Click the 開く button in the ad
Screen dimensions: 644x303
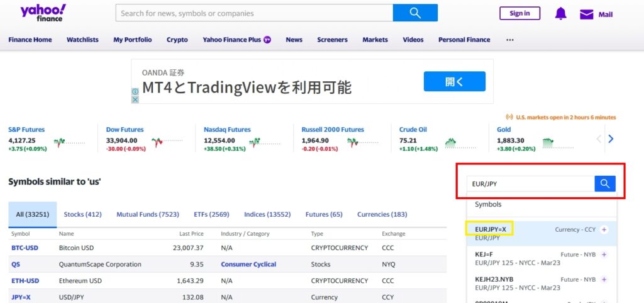click(x=454, y=81)
